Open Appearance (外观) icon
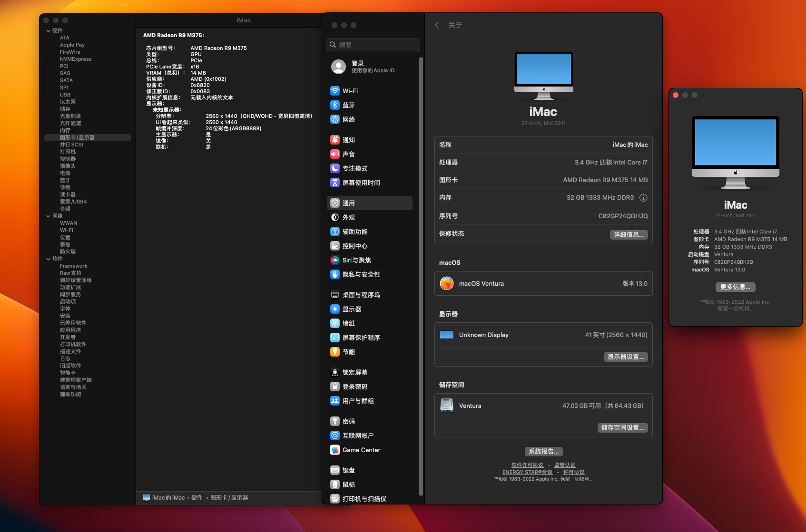 click(335, 217)
